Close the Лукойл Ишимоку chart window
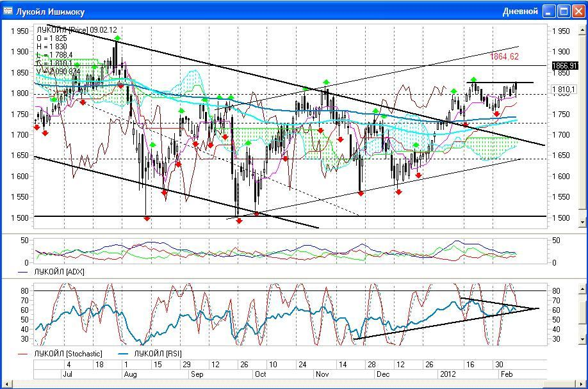This screenshot has height=389, width=588. (578, 12)
